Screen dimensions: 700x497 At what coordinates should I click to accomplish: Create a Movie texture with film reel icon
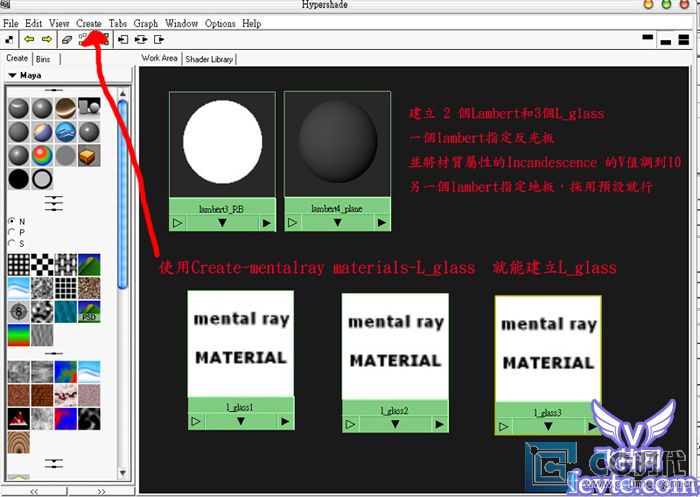(x=19, y=312)
